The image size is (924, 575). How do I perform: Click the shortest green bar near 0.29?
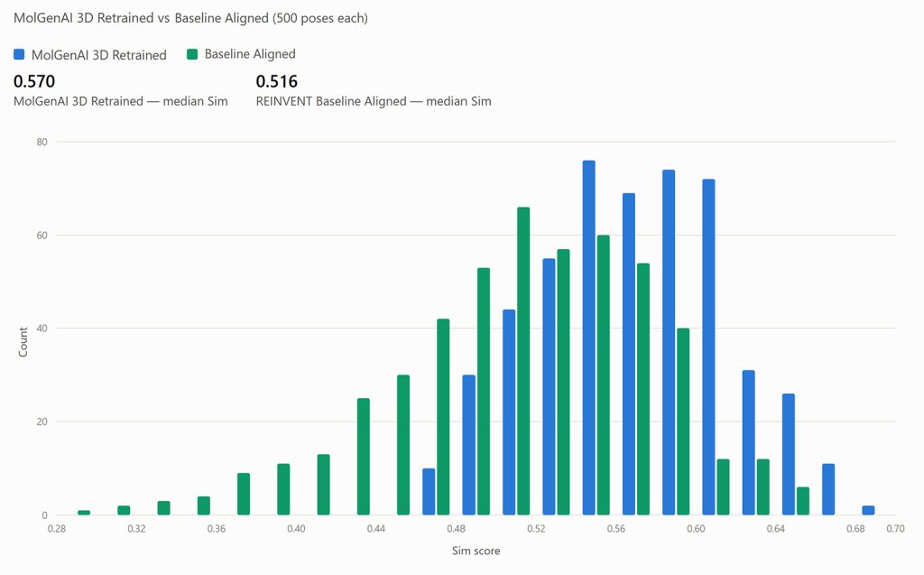click(x=84, y=513)
